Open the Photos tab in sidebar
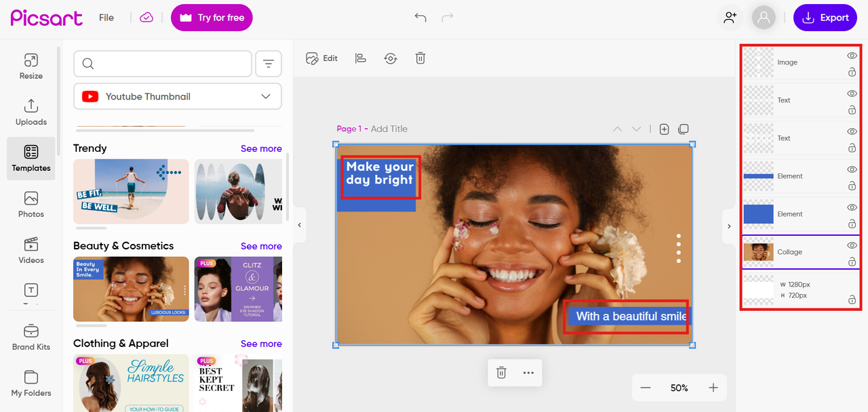 pos(31,205)
